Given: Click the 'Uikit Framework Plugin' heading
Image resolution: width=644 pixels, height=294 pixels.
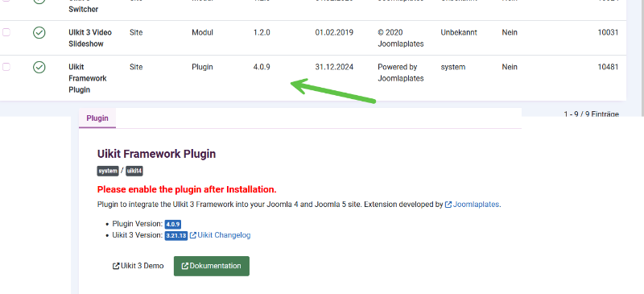Looking at the screenshot, I should 156,154.
